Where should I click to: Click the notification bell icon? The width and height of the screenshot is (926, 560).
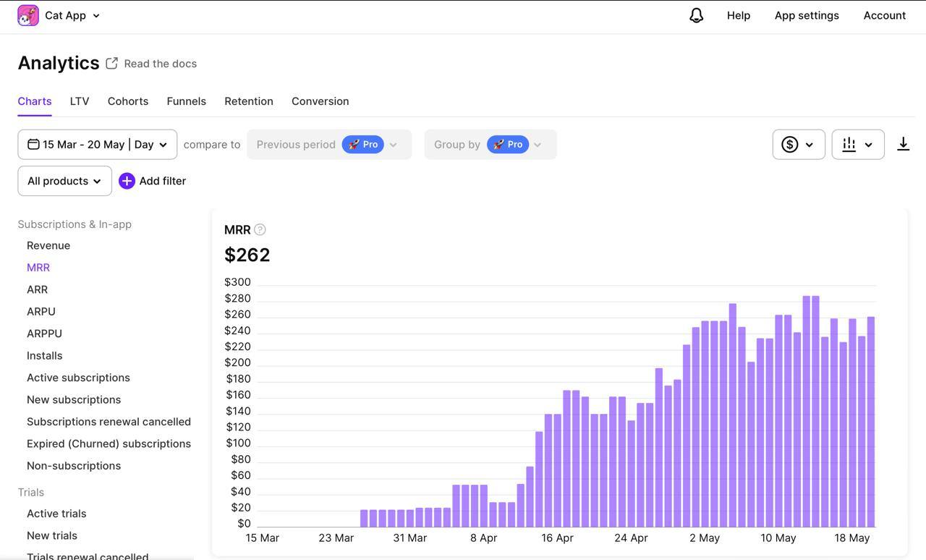click(696, 15)
